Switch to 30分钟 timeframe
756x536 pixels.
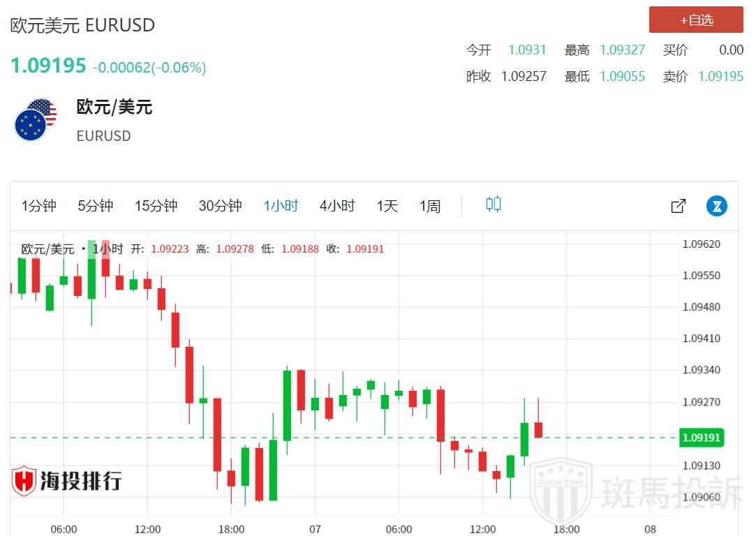pyautogui.click(x=220, y=206)
